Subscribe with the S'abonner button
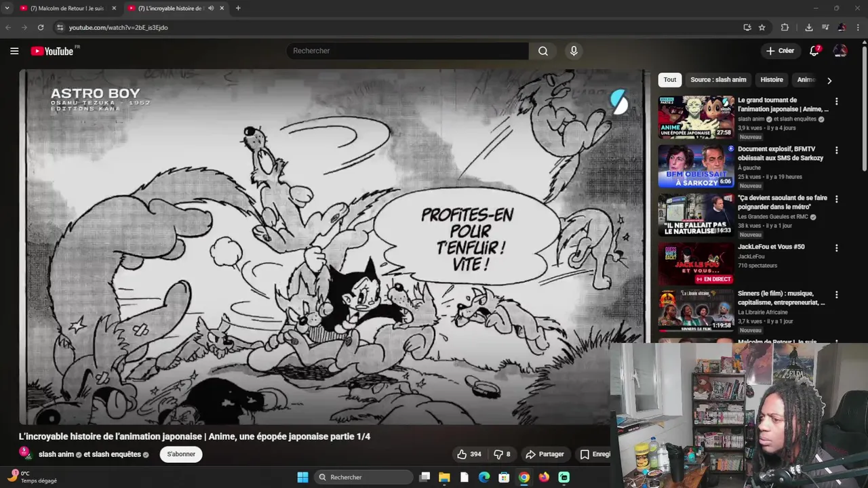868x488 pixels. (x=181, y=454)
